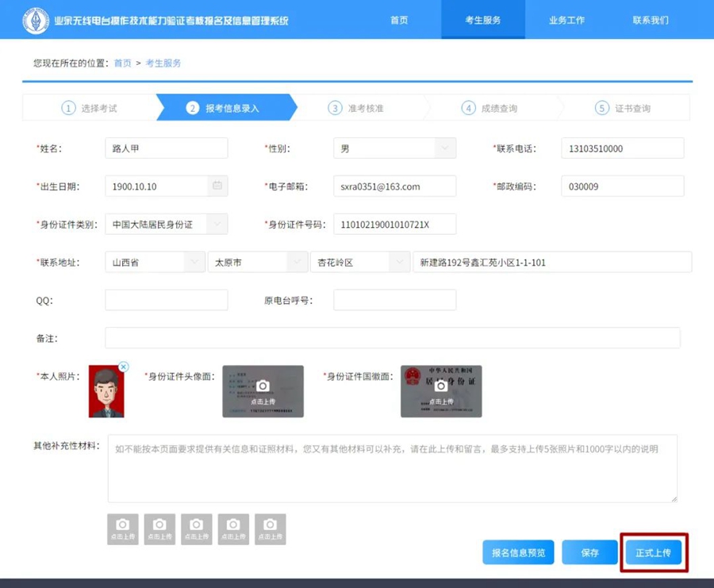Click the 其他补充性材料 text area
The height and width of the screenshot is (588, 714).
tap(393, 469)
